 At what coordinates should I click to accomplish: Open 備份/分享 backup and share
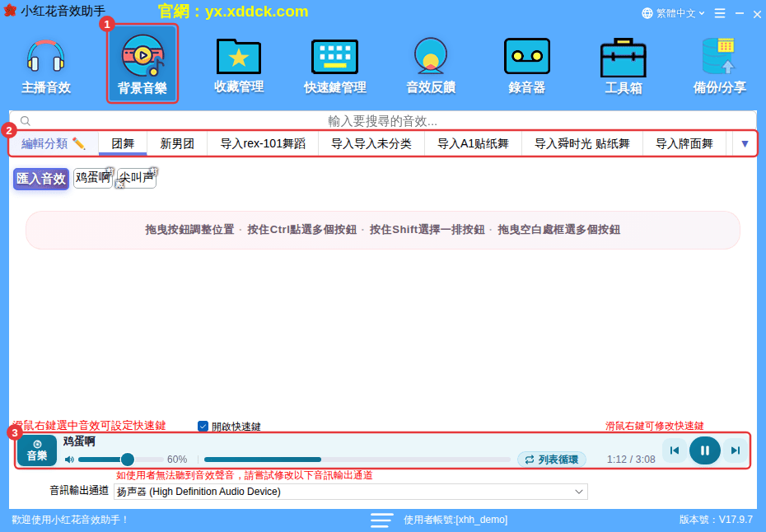click(719, 66)
